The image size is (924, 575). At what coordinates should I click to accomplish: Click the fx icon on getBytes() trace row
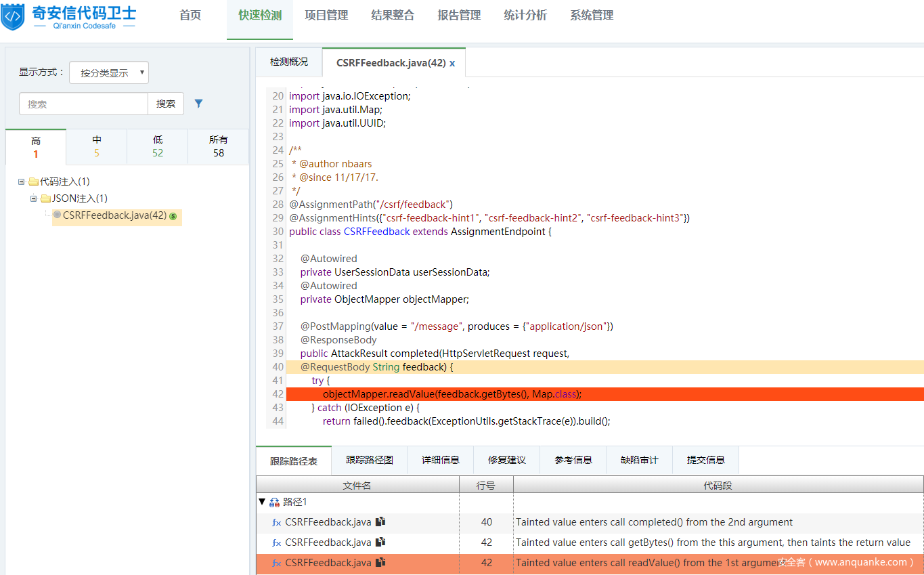(x=276, y=542)
